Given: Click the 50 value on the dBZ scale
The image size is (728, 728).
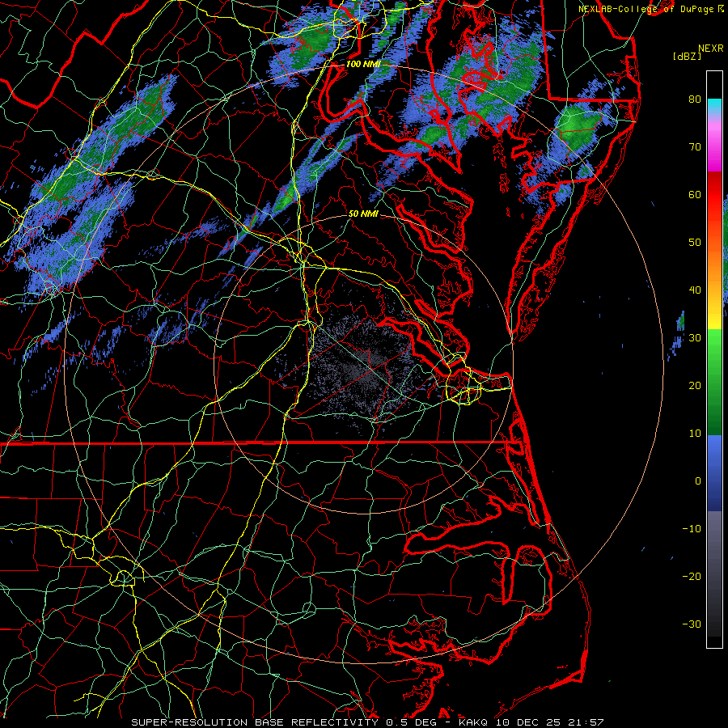Looking at the screenshot, I should point(695,243).
